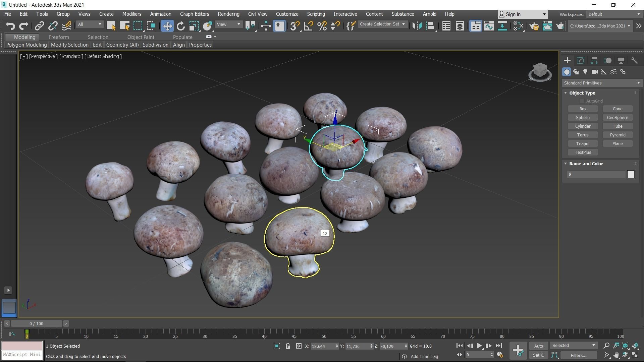Open the Scene Explorer icon
This screenshot has width=644, height=362.
coord(446,26)
